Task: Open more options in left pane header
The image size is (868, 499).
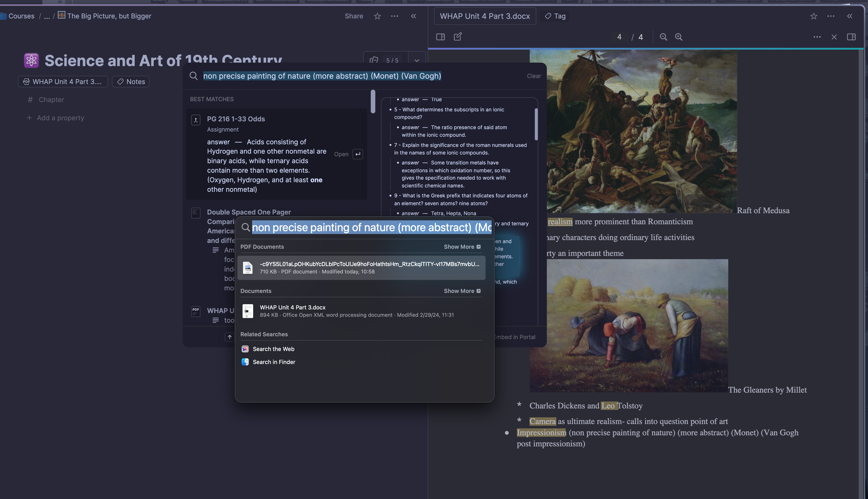Action: 395,16
